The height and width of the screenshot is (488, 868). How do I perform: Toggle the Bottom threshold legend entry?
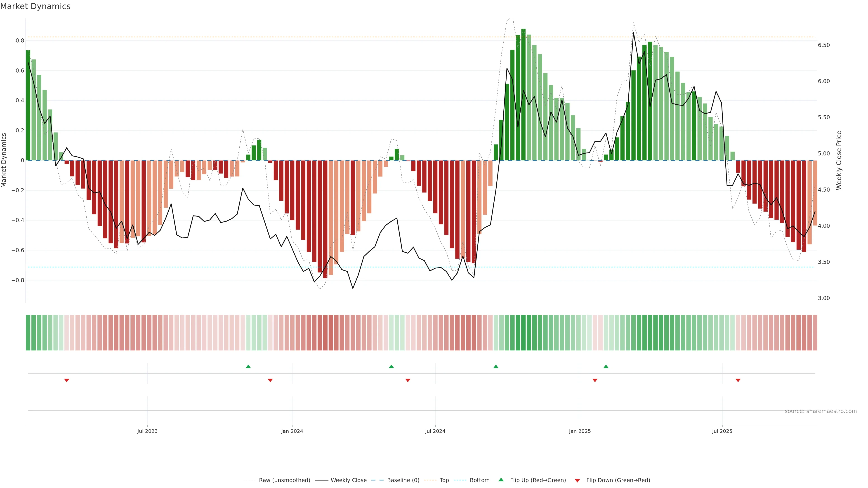click(479, 480)
